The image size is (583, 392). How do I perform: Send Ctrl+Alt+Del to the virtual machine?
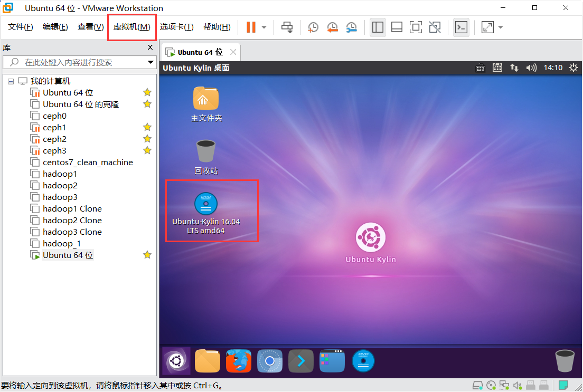[x=287, y=27]
